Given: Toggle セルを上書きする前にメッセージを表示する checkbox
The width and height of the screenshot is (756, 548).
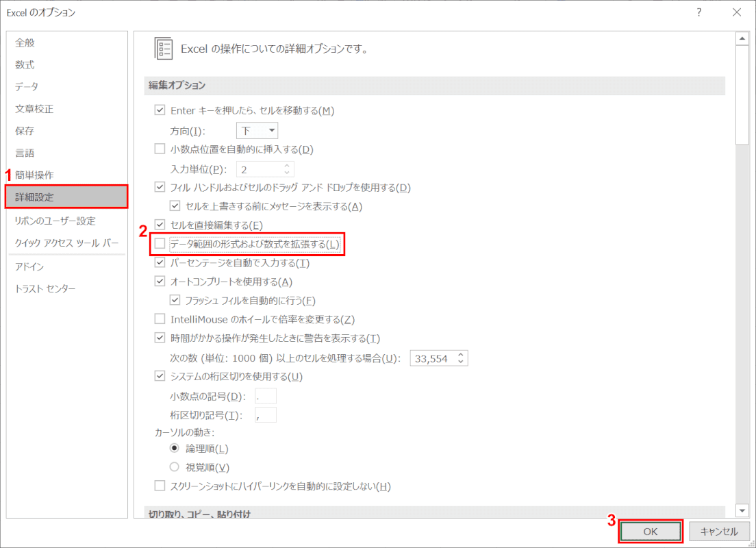Looking at the screenshot, I should [175, 206].
